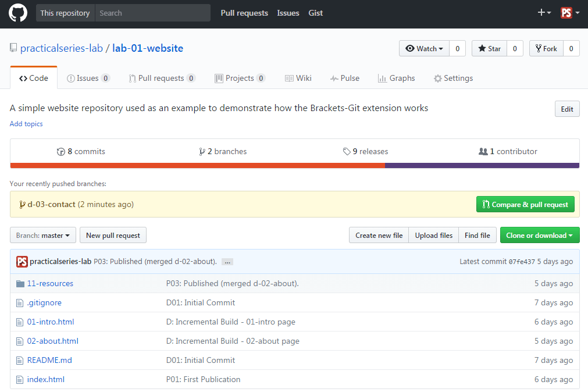Screen dimensions: 588x392
Task: Click the file icon beside index.html
Action: [20, 380]
